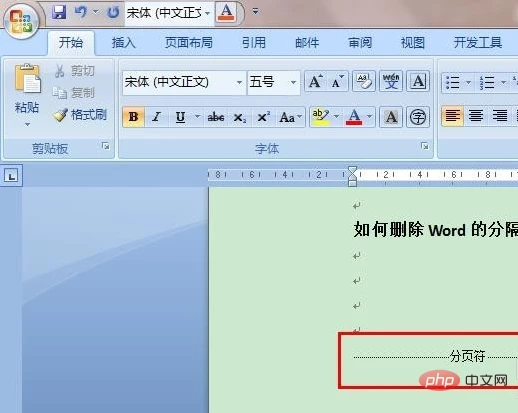518x413 pixels.
Task: Toggle Italic formatting
Action: click(156, 117)
